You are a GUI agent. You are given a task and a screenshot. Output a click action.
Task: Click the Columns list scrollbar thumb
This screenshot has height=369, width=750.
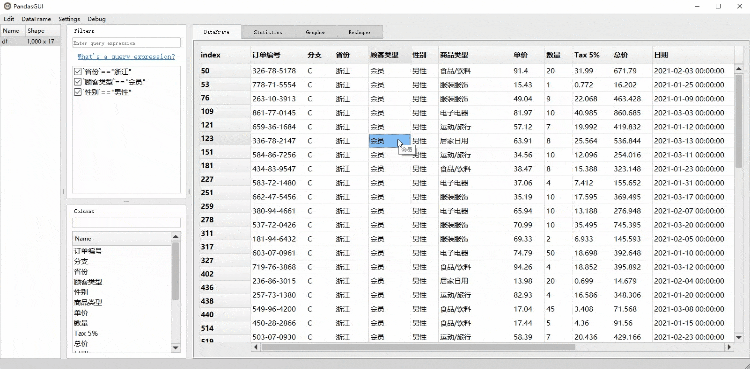coord(176,270)
